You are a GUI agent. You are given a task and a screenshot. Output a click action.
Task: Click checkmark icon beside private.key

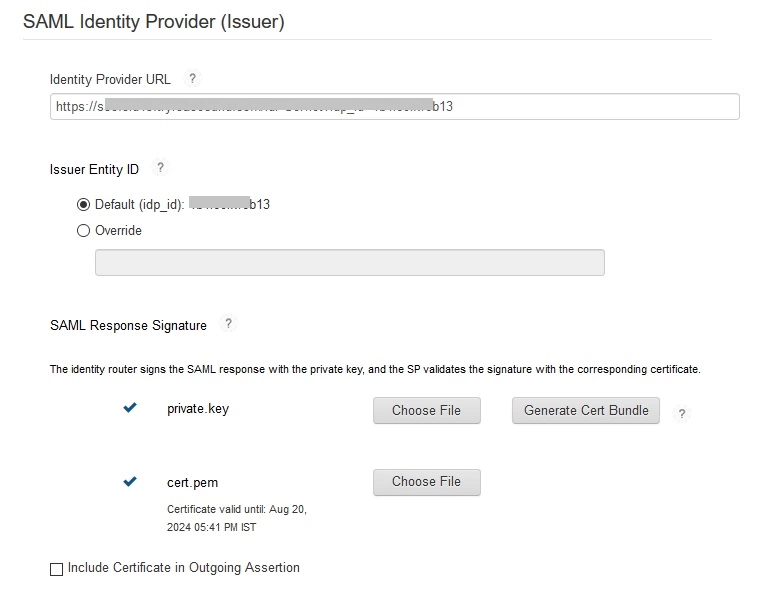tap(130, 408)
